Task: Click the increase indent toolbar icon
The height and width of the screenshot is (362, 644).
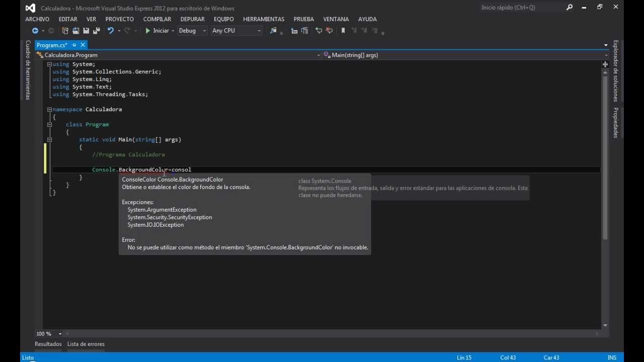Action: 304,31
